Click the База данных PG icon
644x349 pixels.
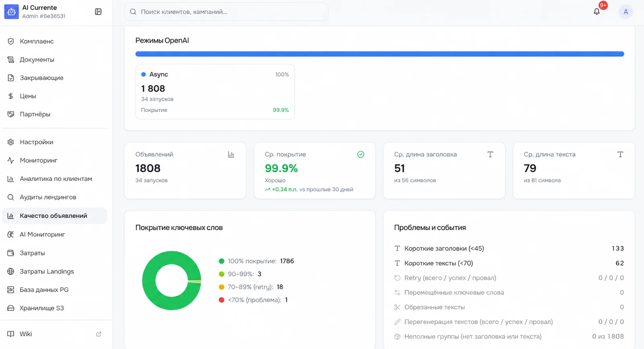[11, 289]
